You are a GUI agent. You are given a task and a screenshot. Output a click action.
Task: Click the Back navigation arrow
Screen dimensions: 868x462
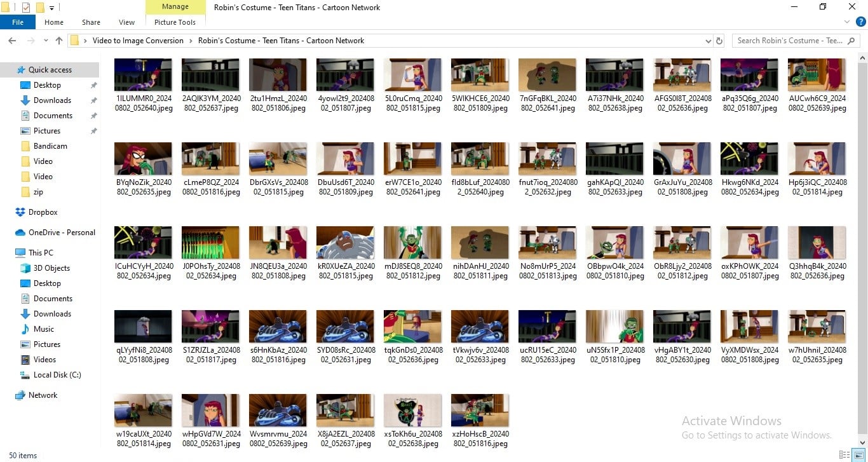tap(11, 41)
